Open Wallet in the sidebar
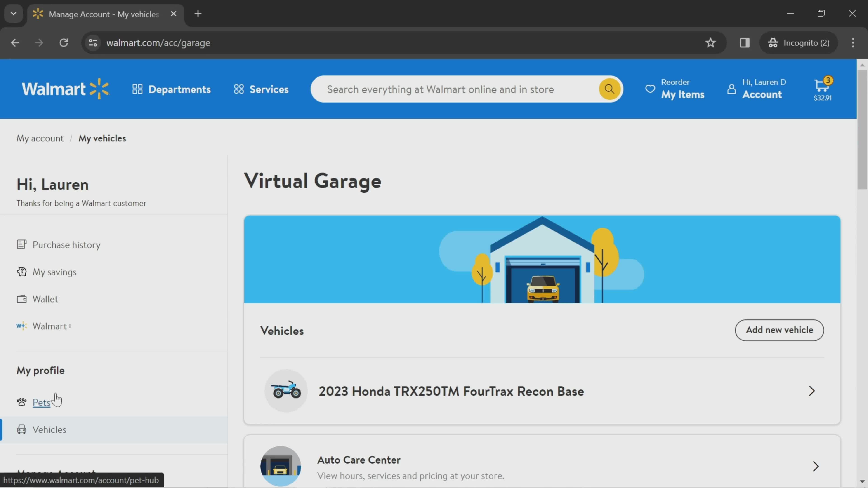This screenshot has width=868, height=488. click(45, 299)
